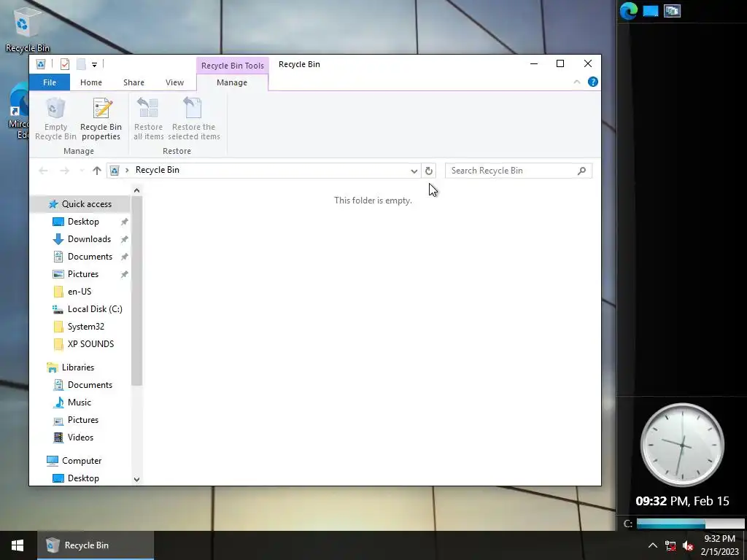Viewport: 747px width, 560px height.
Task: Click Restore all items icon
Action: (x=148, y=108)
